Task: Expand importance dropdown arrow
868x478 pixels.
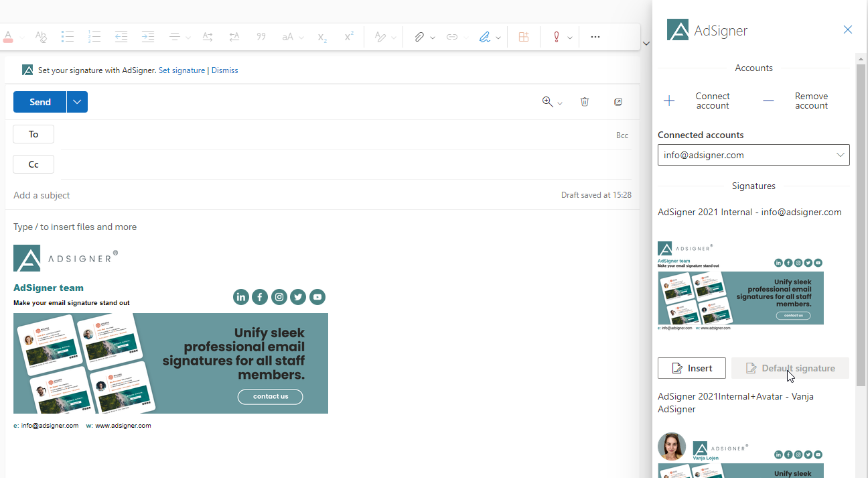Action: click(x=570, y=38)
